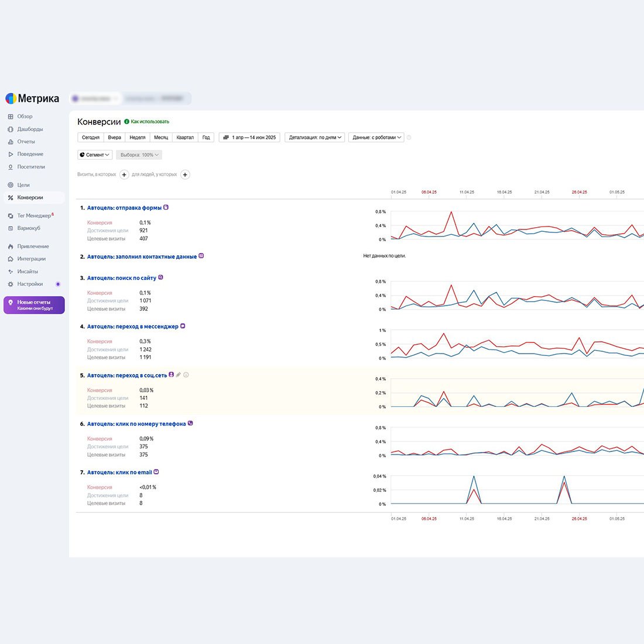Viewport: 644px width, 644px height.
Task: Open Настройки gear icon in sidebar
Action: click(x=11, y=284)
